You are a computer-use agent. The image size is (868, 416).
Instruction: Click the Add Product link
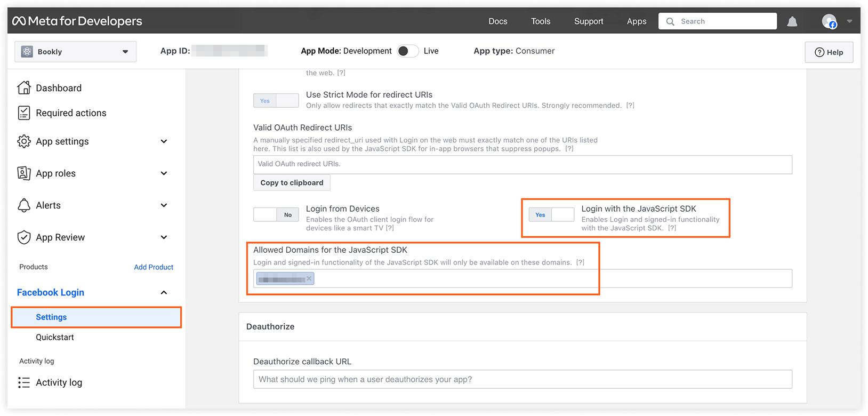point(154,267)
